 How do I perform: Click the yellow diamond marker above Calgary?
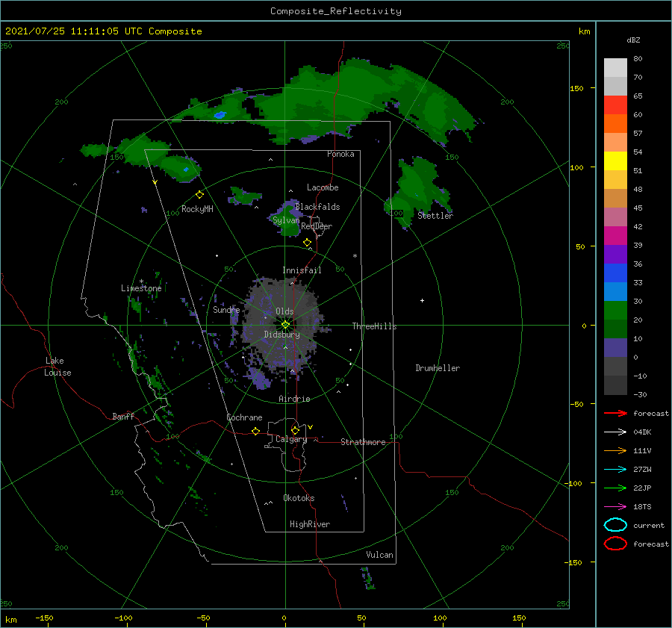pyautogui.click(x=295, y=430)
